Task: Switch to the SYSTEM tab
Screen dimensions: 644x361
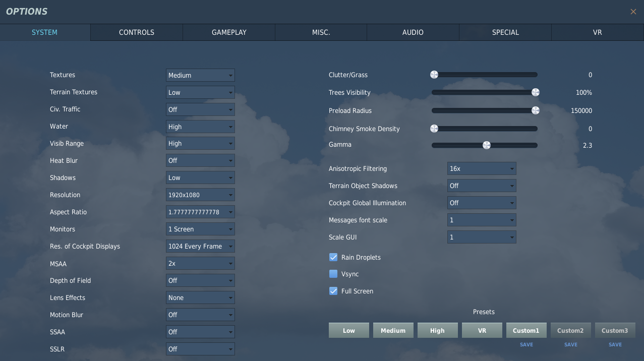Action: [x=45, y=32]
